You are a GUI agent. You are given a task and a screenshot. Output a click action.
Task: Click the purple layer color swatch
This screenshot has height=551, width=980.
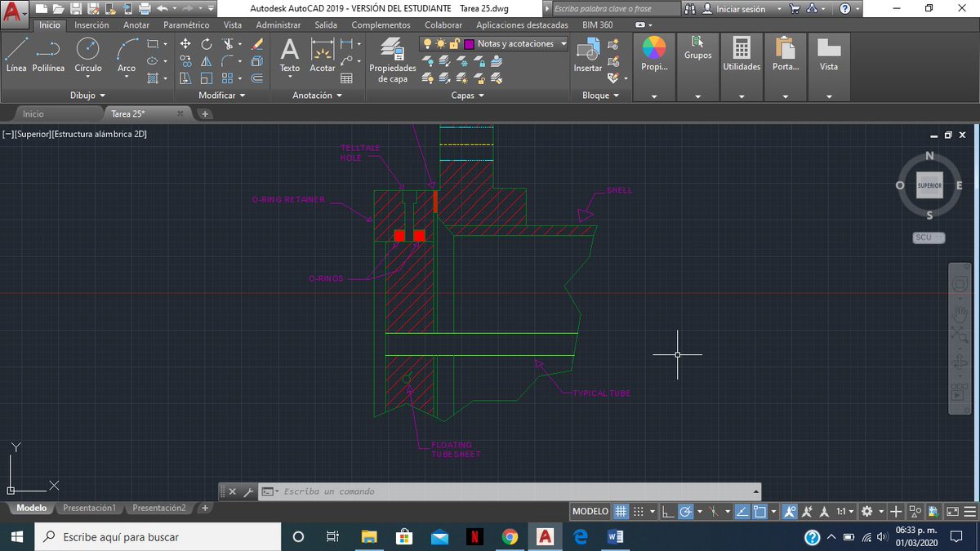[x=470, y=44]
